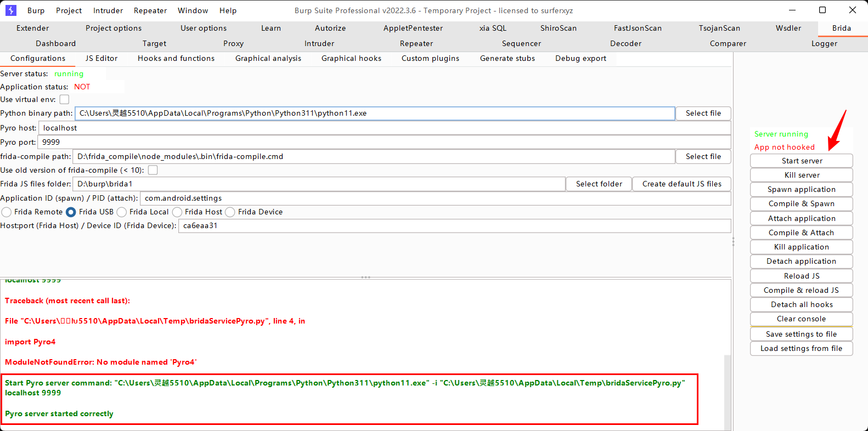Open the Graphical analysis sub-tab
This screenshot has height=431, width=868.
point(268,59)
